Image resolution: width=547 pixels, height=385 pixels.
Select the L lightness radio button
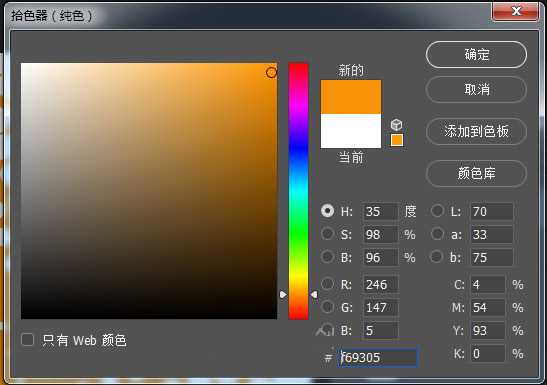437,211
